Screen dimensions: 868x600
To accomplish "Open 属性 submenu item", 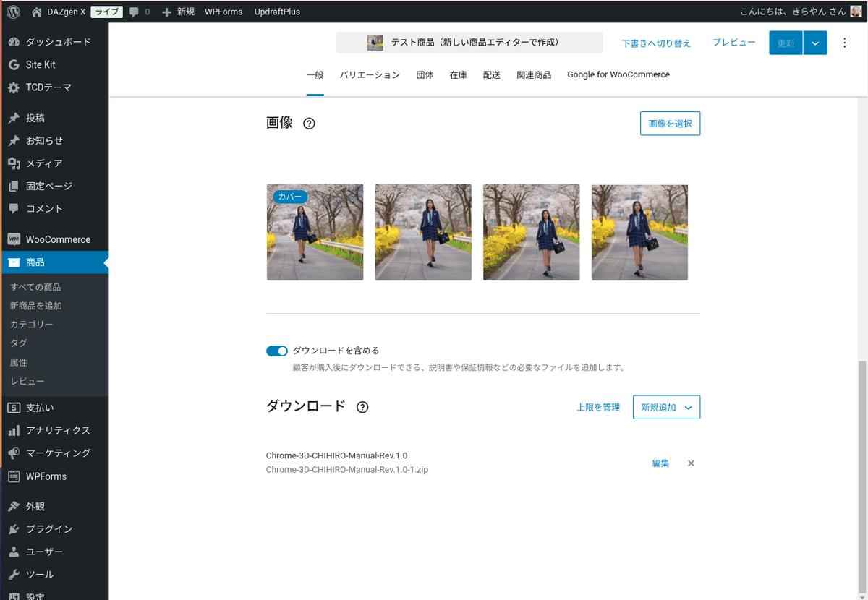I will [19, 362].
